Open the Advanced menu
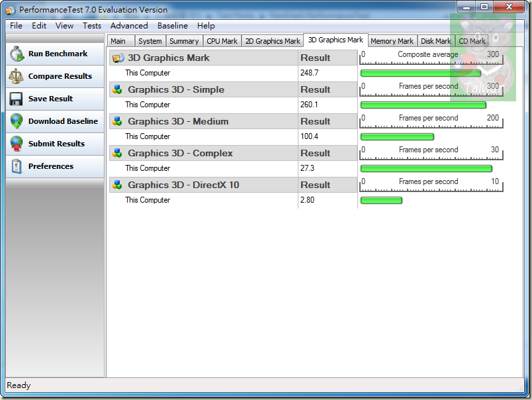The height and width of the screenshot is (400, 532). [x=129, y=26]
